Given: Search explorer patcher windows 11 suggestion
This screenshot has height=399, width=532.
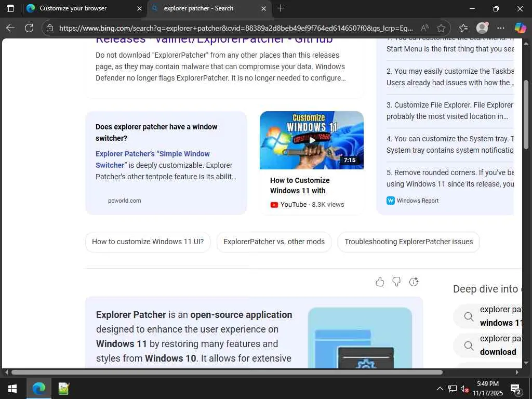Looking at the screenshot, I should pyautogui.click(x=488, y=316).
